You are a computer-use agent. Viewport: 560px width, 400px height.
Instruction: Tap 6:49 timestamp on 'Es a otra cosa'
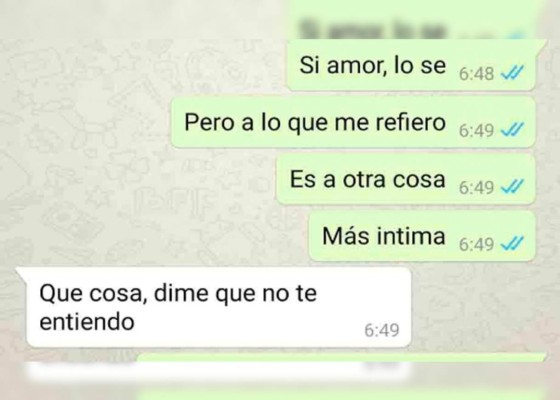point(476,188)
